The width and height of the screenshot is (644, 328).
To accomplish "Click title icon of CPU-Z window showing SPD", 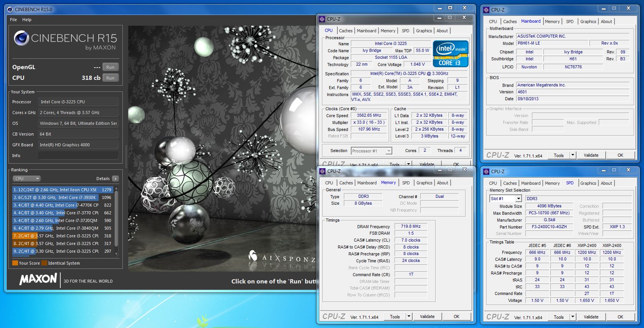I will tap(486, 171).
